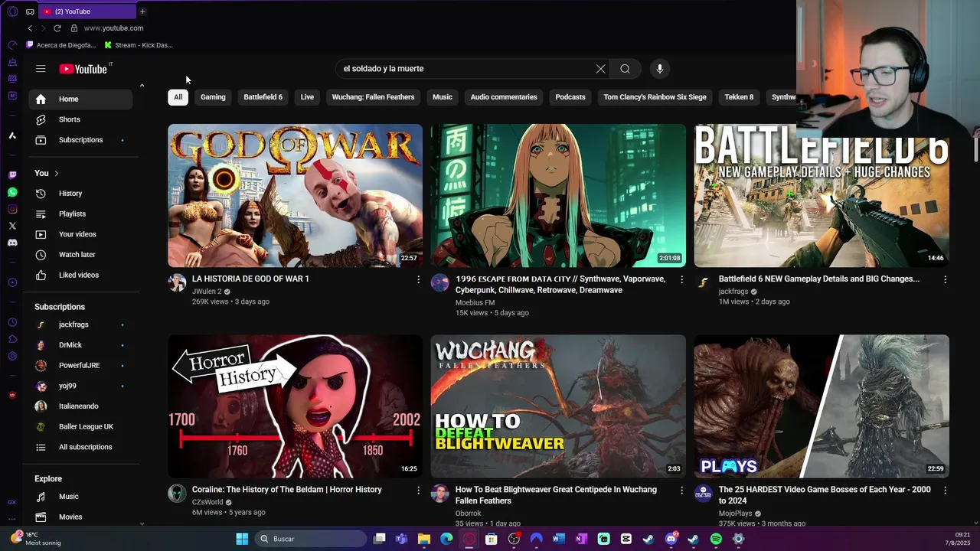Screen dimensions: 980x551
Task: Click the YouTube logo
Action: 83,69
